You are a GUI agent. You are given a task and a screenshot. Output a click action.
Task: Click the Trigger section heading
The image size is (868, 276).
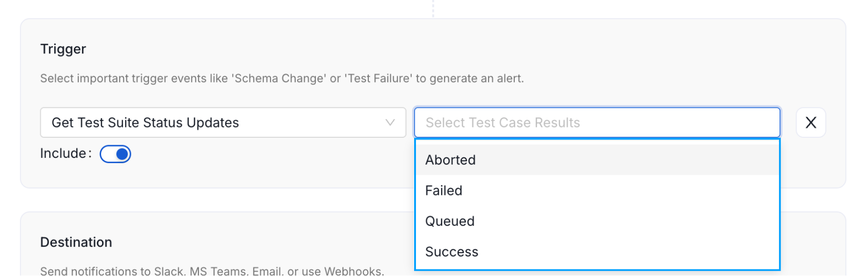[x=63, y=48]
